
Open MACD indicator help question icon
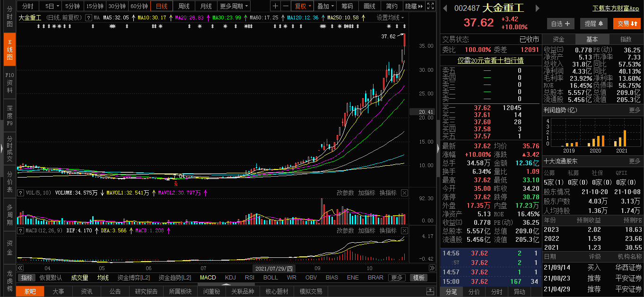point(20,230)
